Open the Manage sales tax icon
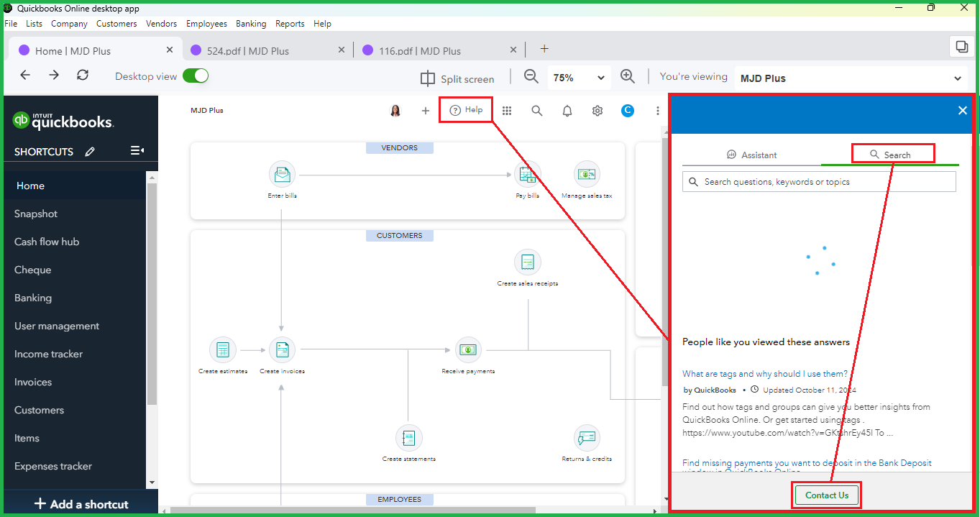 587,174
